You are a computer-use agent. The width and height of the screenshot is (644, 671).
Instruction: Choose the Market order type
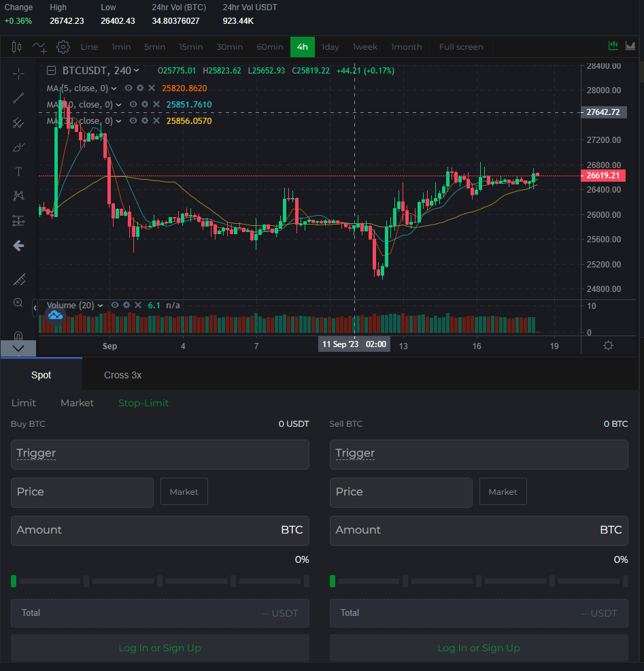[x=77, y=403]
